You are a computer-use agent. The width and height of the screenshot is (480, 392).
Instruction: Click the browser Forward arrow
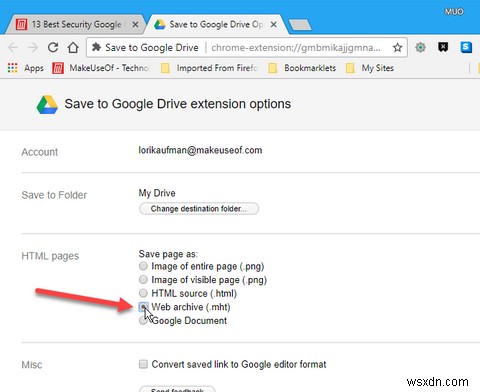pos(33,48)
